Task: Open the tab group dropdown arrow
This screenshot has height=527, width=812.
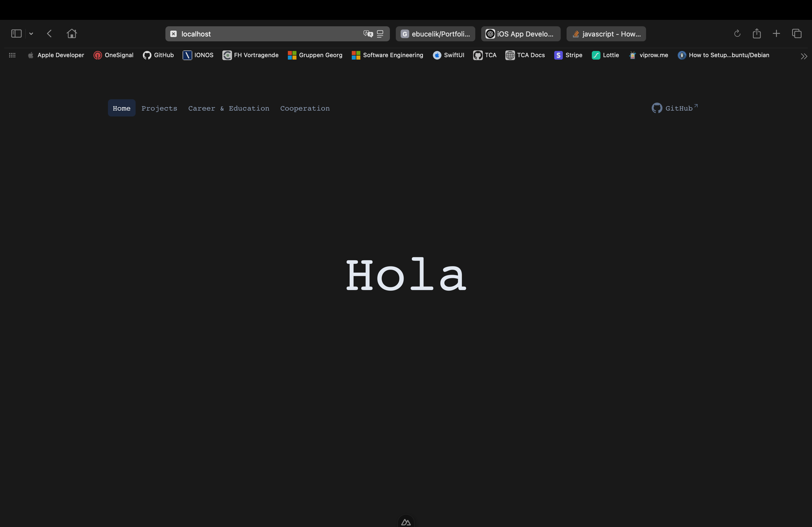Action: 31,33
